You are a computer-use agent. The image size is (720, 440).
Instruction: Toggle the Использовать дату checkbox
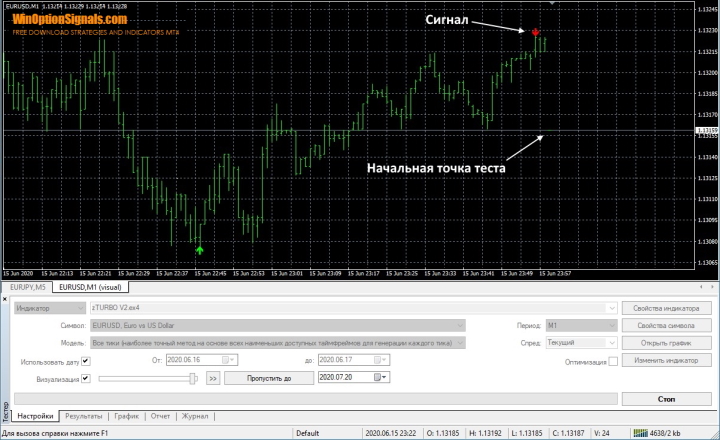tap(85, 360)
